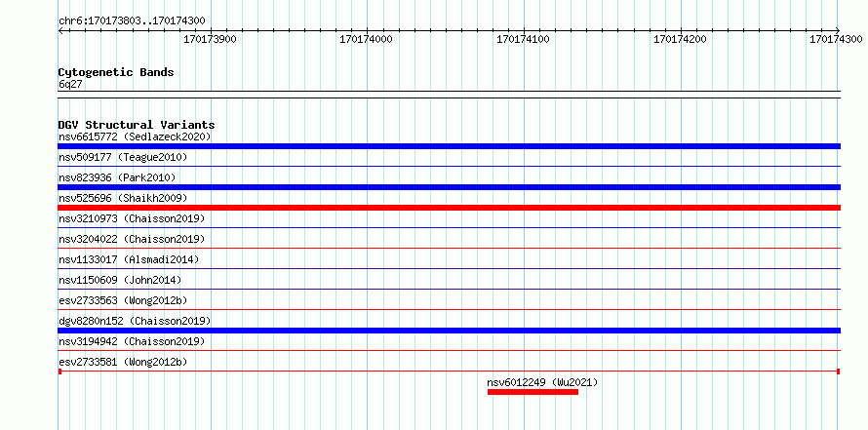
Task: Click dgv8280n152 (Chaisson2019) variant label
Action: [135, 321]
